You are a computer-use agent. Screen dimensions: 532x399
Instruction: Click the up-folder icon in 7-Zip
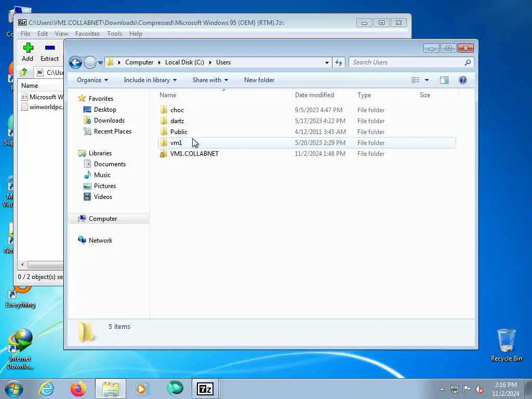(x=24, y=72)
